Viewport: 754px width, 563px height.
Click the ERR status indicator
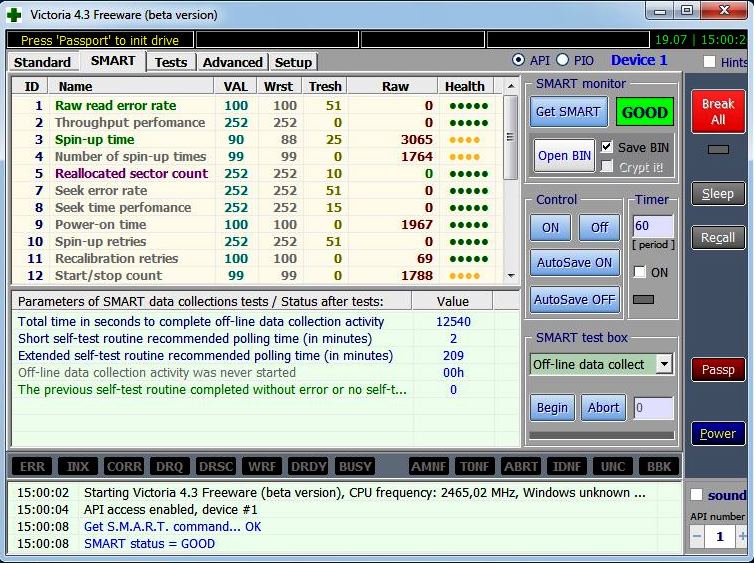(x=32, y=466)
